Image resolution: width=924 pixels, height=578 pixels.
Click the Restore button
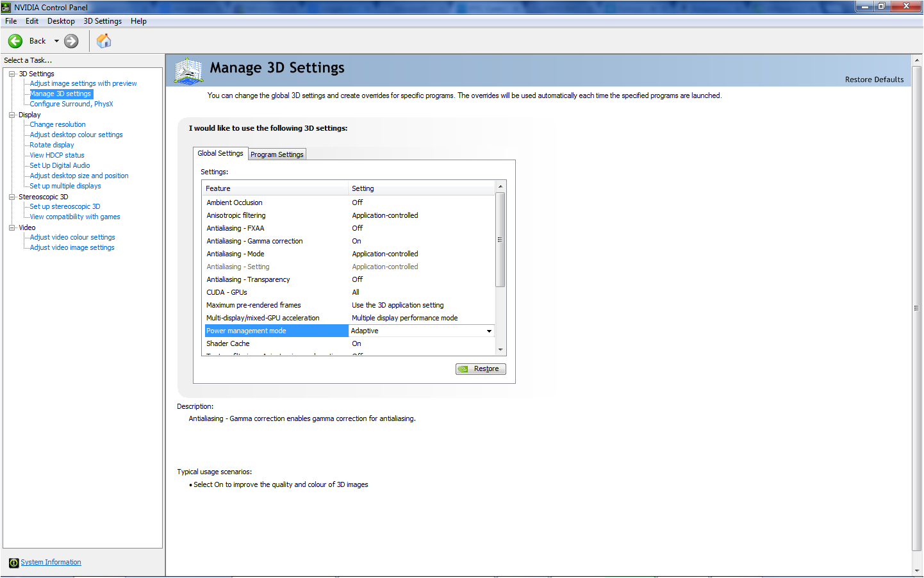481,369
